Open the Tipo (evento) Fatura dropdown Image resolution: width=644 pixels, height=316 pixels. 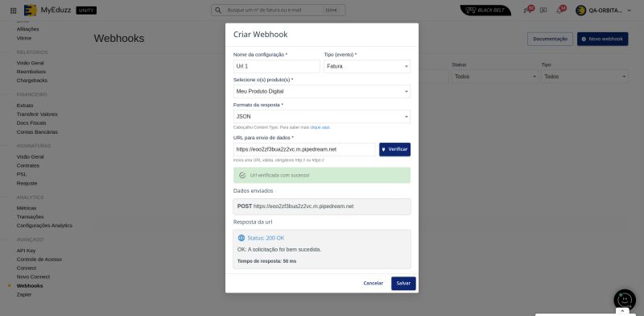click(x=367, y=66)
